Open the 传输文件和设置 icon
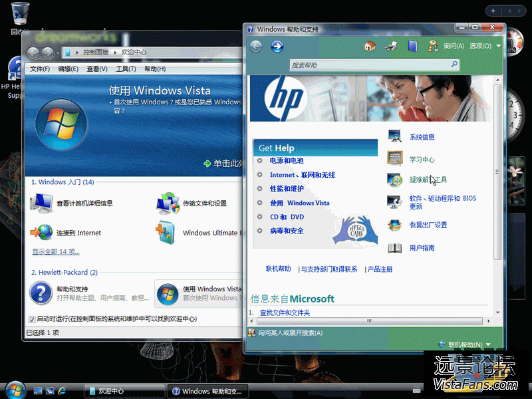This screenshot has height=399, width=532. tap(168, 203)
